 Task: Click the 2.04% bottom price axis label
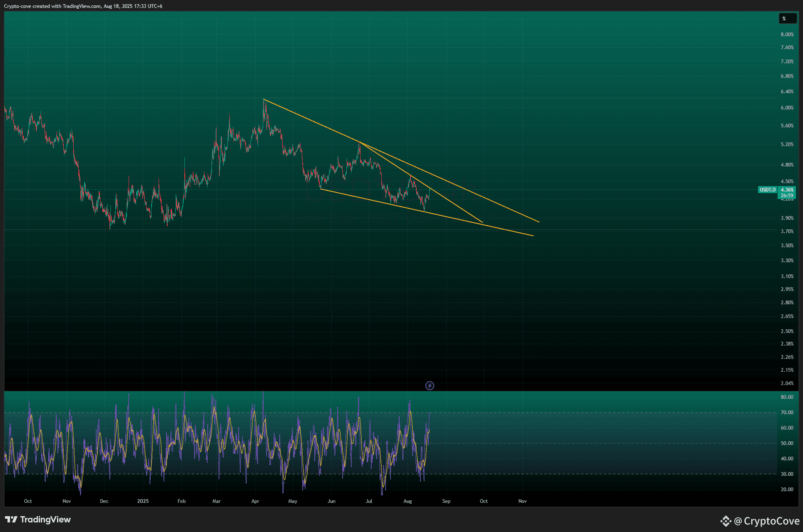point(787,383)
